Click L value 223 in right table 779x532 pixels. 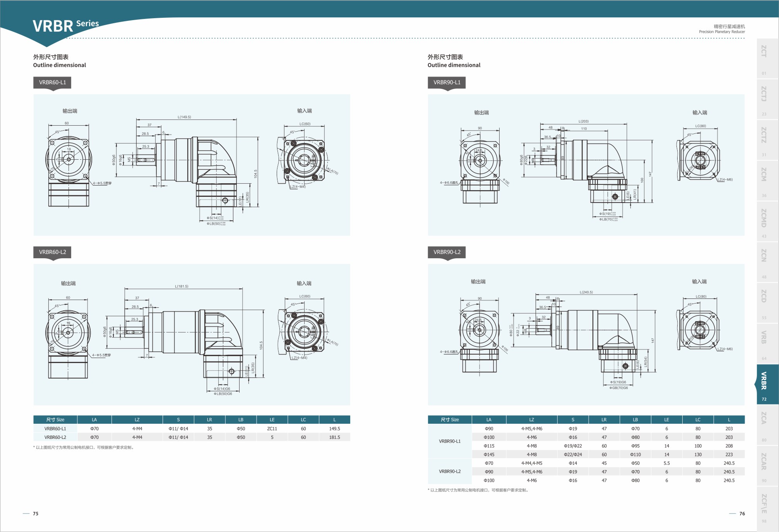(x=729, y=455)
